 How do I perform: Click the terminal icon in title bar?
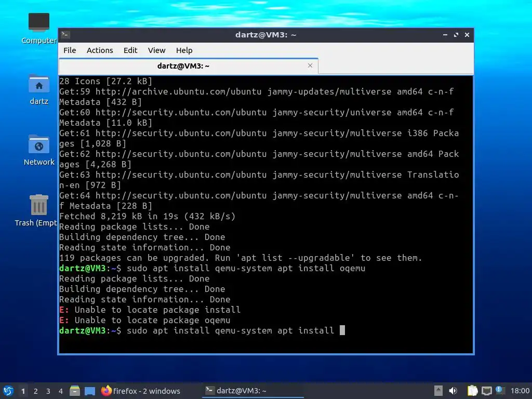pyautogui.click(x=65, y=35)
